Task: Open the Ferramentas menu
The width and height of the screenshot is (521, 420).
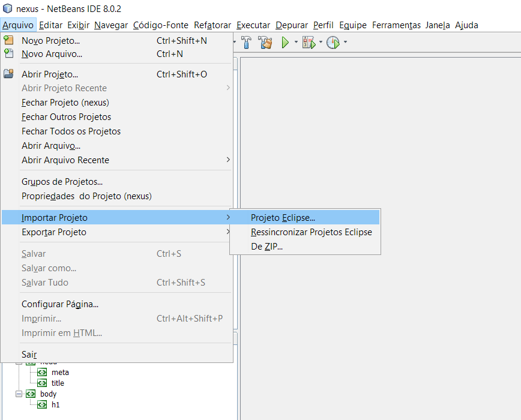Action: (x=396, y=25)
